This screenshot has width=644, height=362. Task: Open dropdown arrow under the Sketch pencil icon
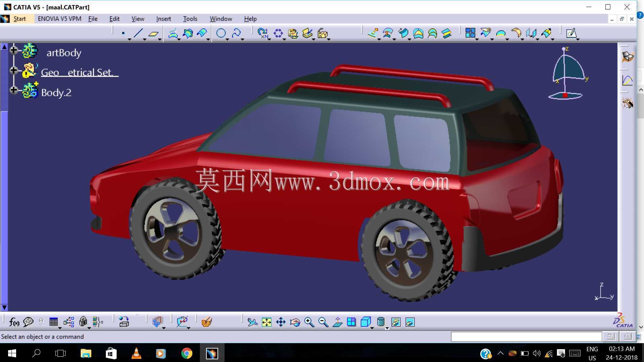pyautogui.click(x=578, y=39)
